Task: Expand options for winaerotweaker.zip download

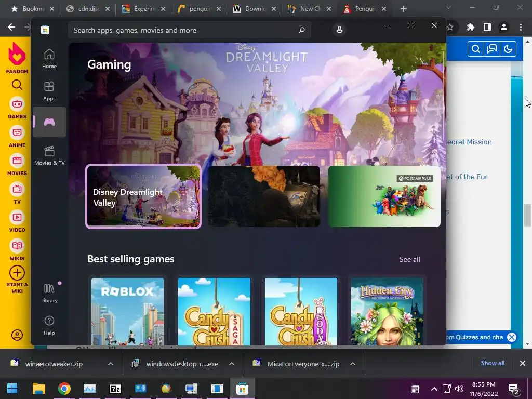Action: click(x=111, y=364)
